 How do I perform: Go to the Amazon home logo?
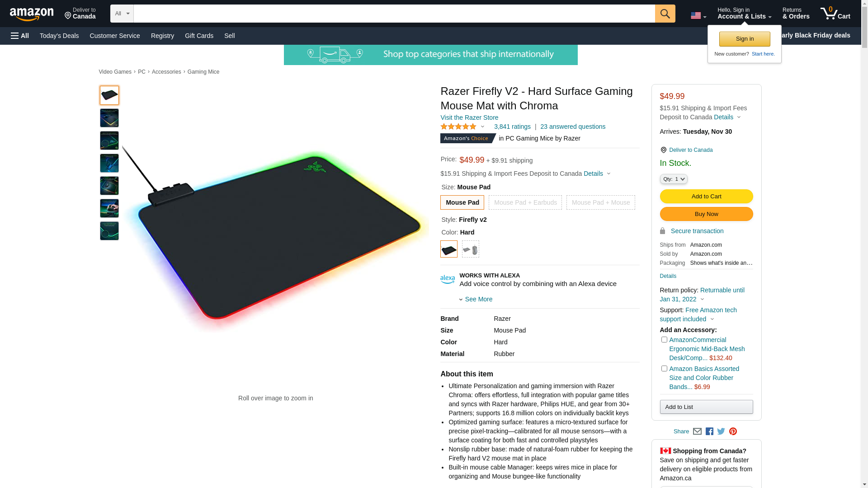pos(32,14)
